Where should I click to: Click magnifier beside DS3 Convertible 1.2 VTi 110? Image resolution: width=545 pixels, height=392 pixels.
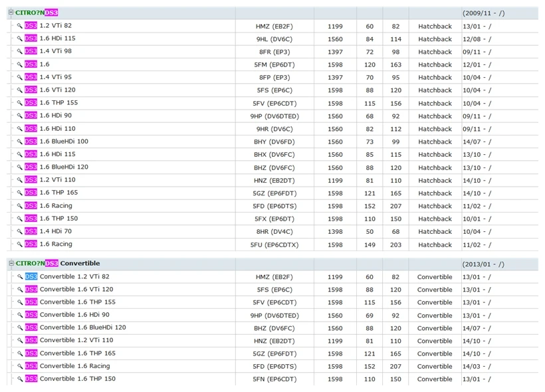[x=20, y=341]
